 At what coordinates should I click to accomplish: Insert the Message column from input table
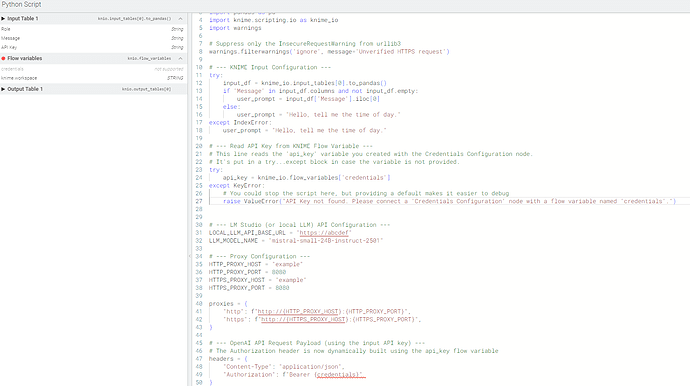[93, 38]
